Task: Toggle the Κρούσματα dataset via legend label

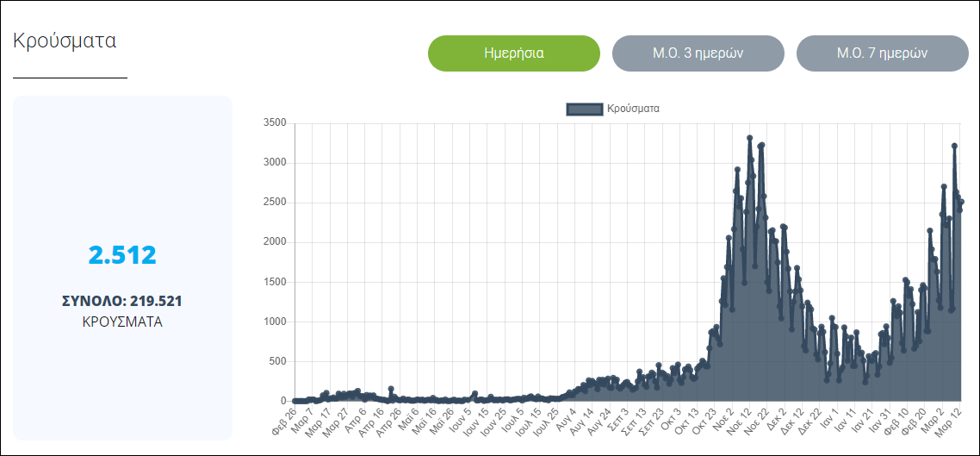Action: click(633, 109)
